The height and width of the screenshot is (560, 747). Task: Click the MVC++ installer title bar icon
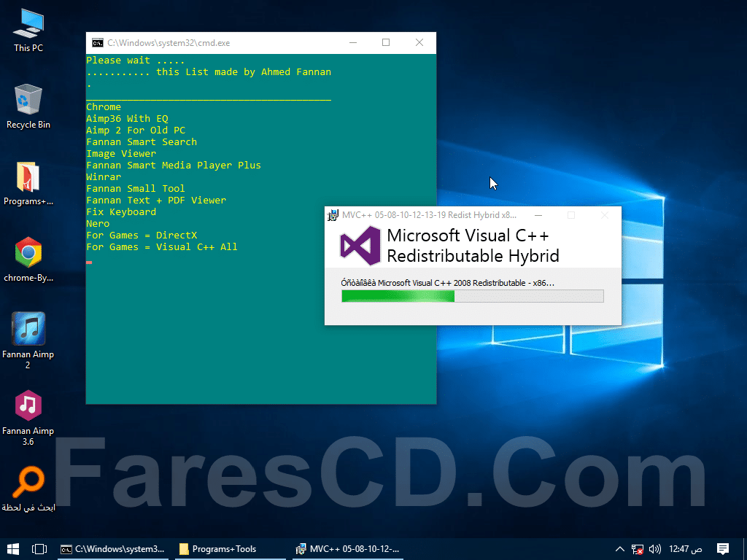(333, 215)
